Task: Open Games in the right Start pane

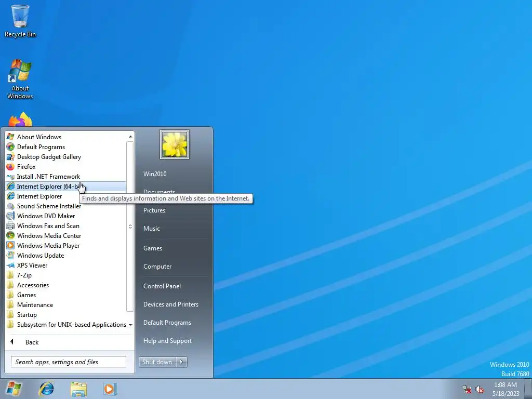Action: (x=153, y=248)
